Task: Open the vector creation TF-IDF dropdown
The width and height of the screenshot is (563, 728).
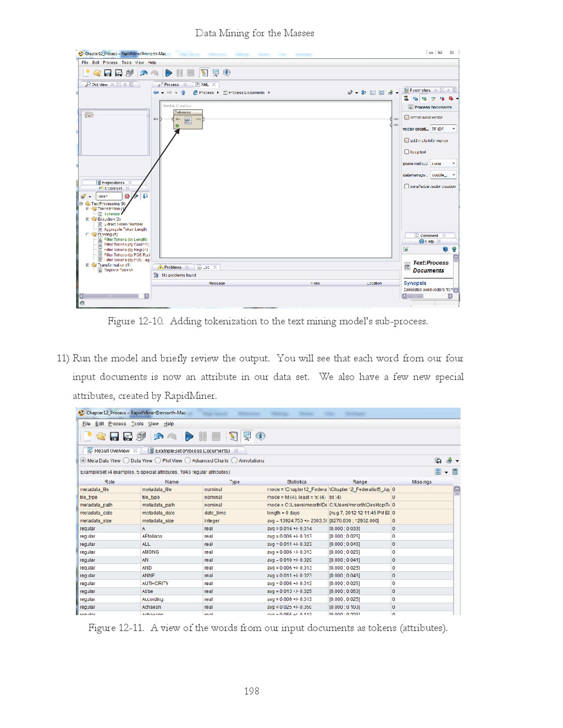Action: click(x=443, y=129)
